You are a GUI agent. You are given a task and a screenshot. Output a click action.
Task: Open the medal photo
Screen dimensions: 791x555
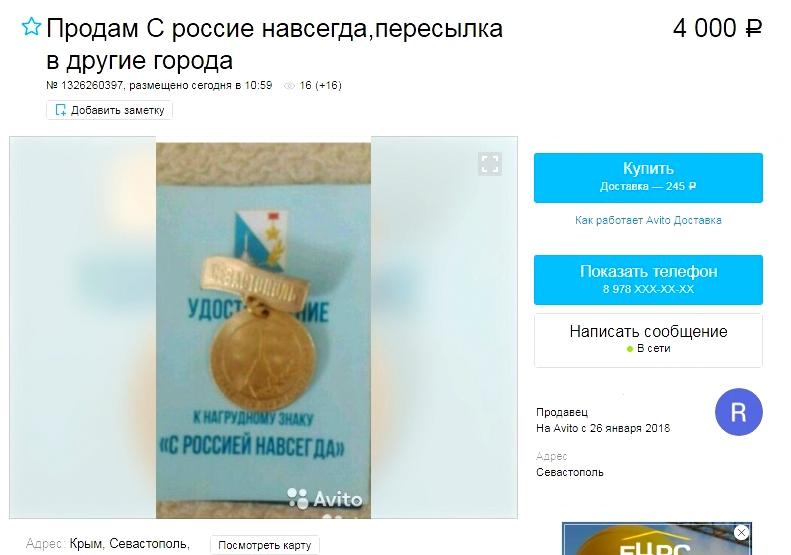coord(263,330)
